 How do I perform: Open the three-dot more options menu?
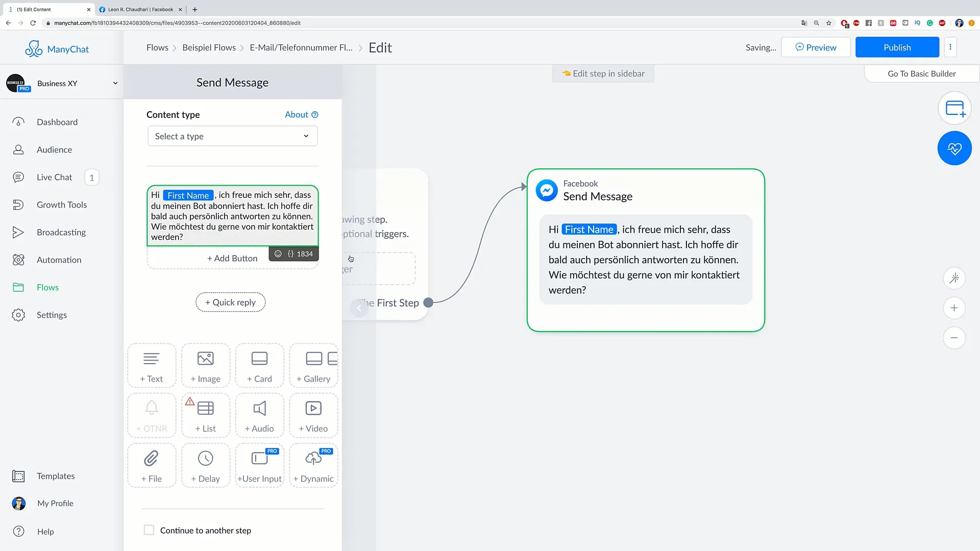pos(950,47)
